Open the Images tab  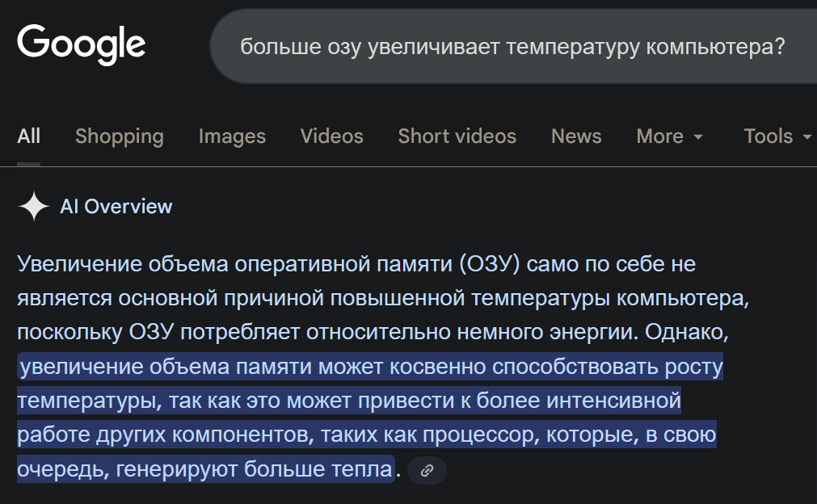coord(232,136)
